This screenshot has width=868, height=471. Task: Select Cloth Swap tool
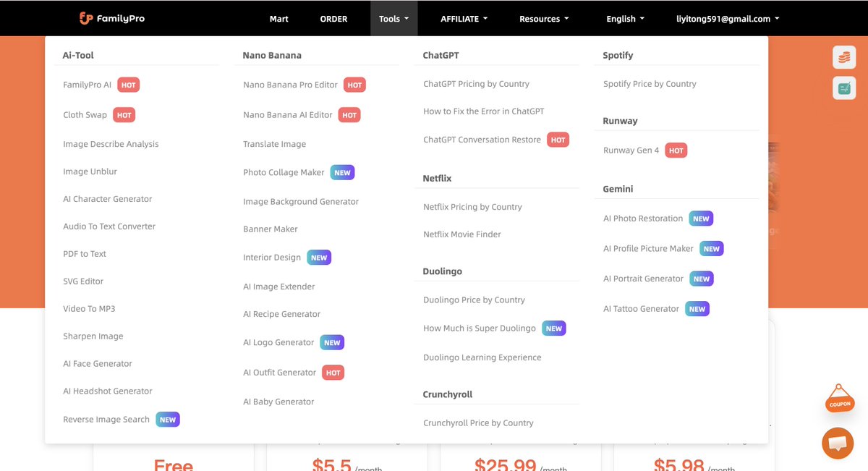pos(85,115)
